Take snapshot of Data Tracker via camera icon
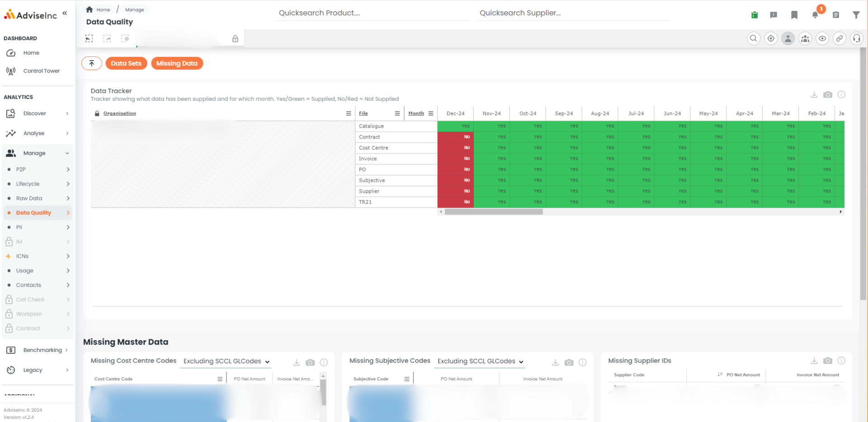Image resolution: width=868 pixels, height=422 pixels. pyautogui.click(x=828, y=95)
